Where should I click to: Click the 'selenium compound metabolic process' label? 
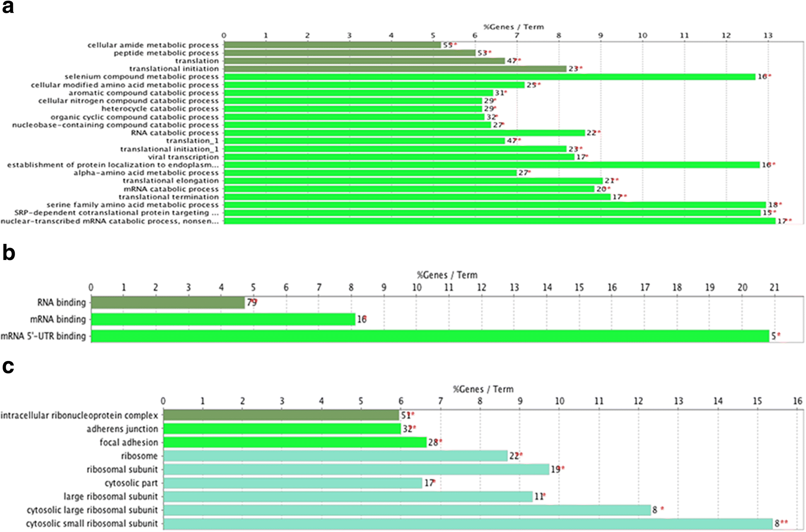tap(141, 77)
